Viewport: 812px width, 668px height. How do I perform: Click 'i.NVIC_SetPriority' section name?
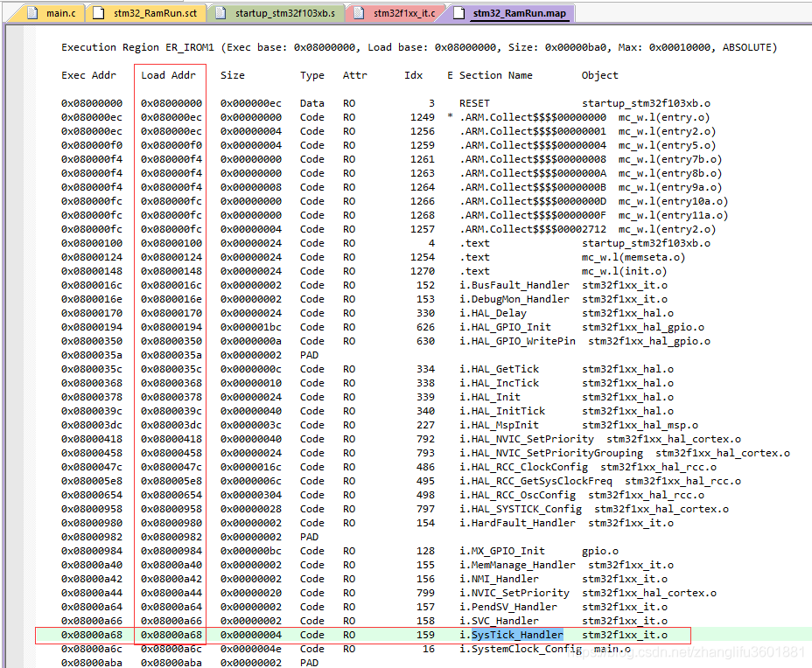click(x=514, y=592)
